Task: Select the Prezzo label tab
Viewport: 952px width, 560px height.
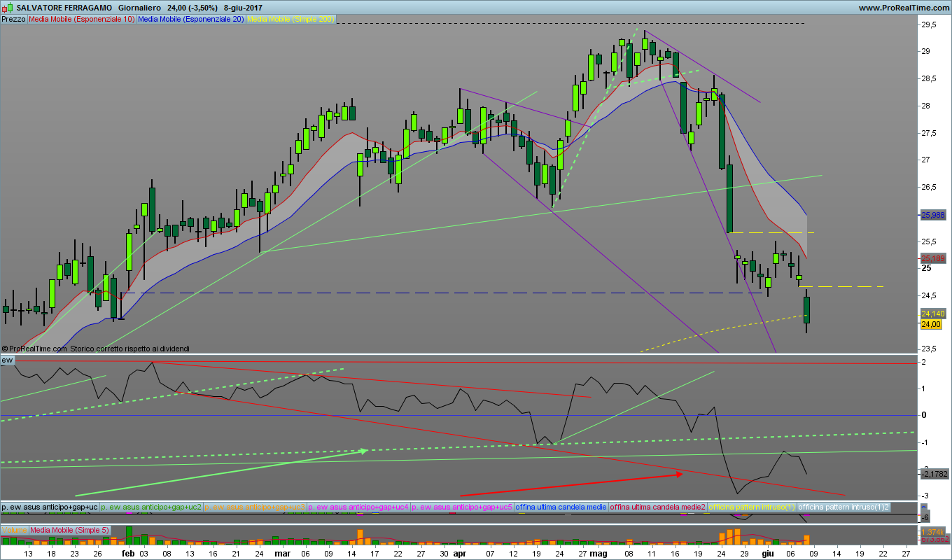Action: point(14,19)
